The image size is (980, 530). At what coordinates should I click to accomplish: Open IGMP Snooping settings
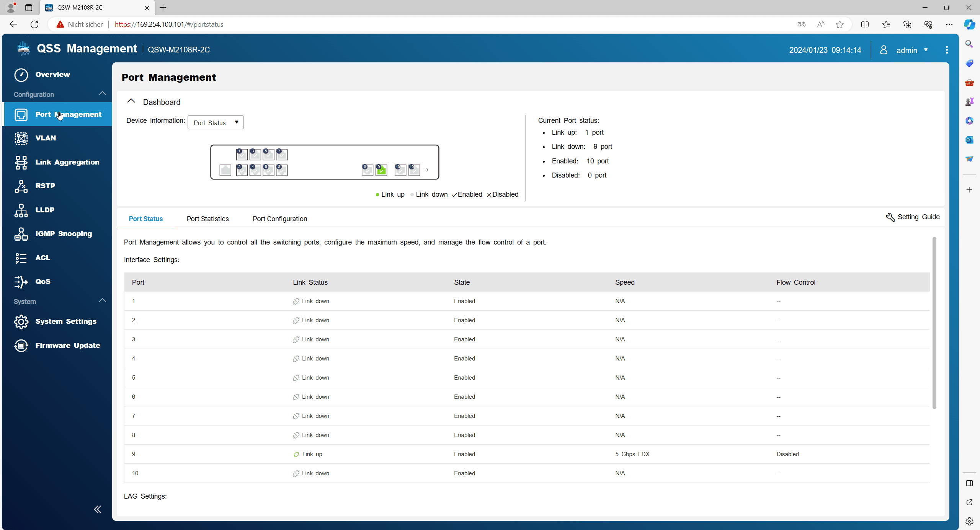pos(64,234)
